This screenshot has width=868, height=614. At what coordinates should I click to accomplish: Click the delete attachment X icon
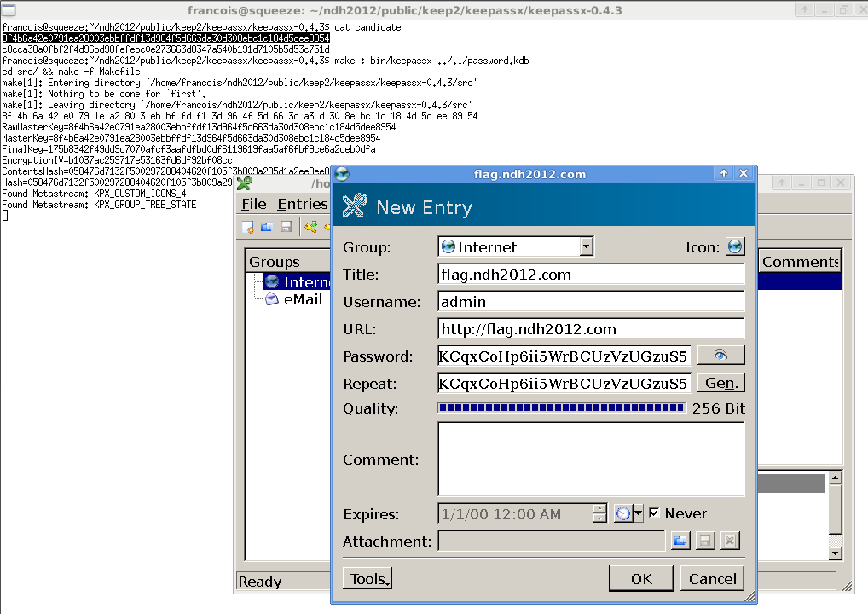[730, 541]
